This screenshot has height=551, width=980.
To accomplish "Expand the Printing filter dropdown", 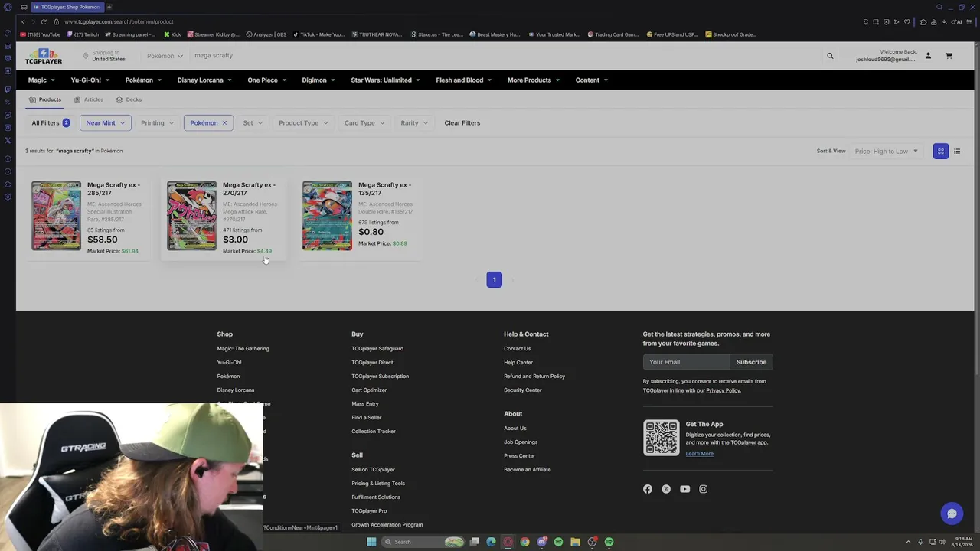I will (x=157, y=122).
